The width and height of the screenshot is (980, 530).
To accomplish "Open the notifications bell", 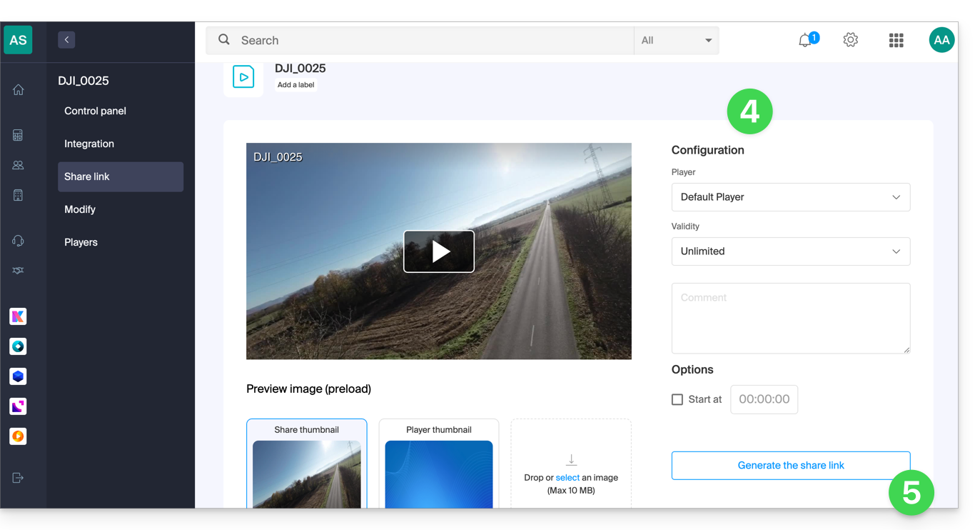I will (805, 41).
